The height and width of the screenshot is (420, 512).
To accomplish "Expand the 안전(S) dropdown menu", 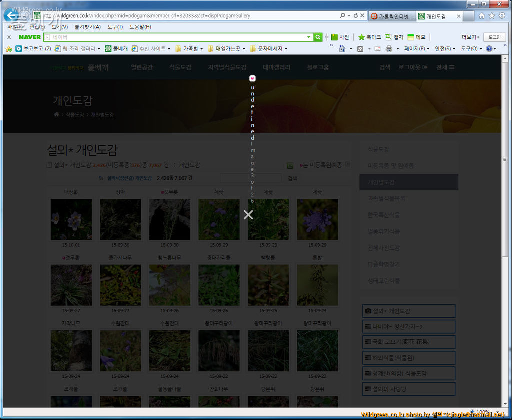I will coord(445,49).
